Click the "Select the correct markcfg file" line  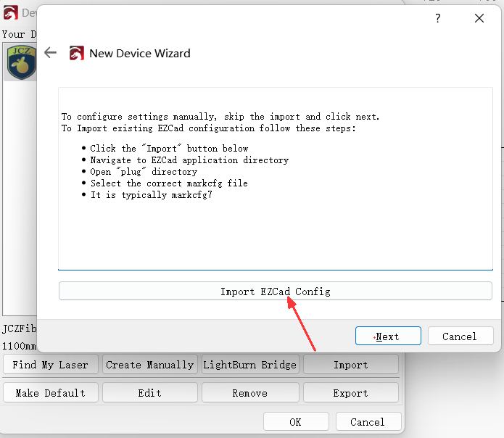click(x=169, y=183)
